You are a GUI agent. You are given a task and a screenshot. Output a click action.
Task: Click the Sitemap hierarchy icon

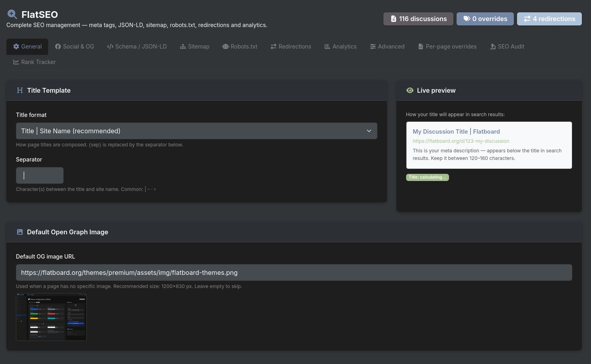[x=183, y=47]
